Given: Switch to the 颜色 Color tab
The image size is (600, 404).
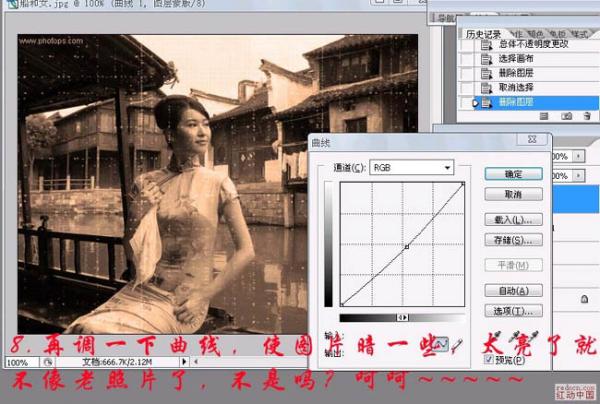Looking at the screenshot, I should click(535, 34).
